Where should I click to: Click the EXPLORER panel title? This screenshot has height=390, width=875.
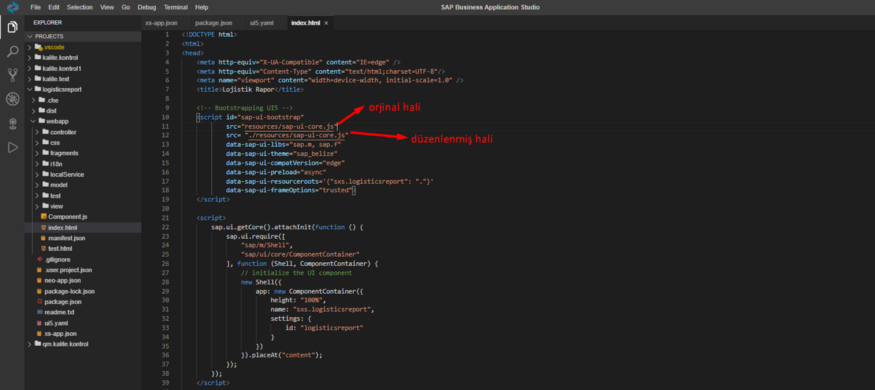47,23
